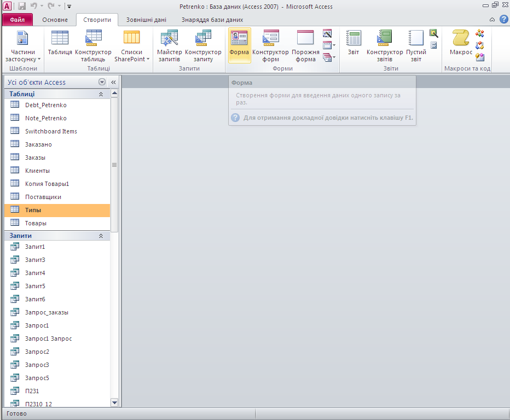
Task: Create a Пустий звіт blank report
Action: click(416, 45)
